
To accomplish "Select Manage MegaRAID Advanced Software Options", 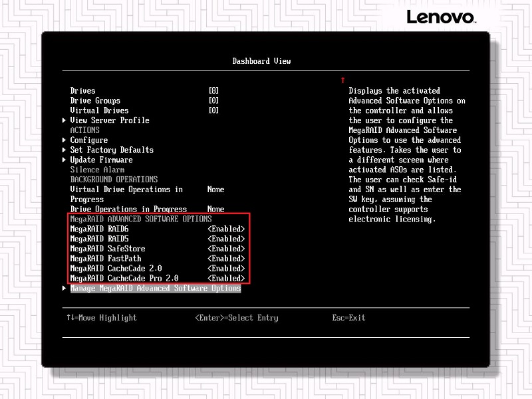I will tap(155, 289).
